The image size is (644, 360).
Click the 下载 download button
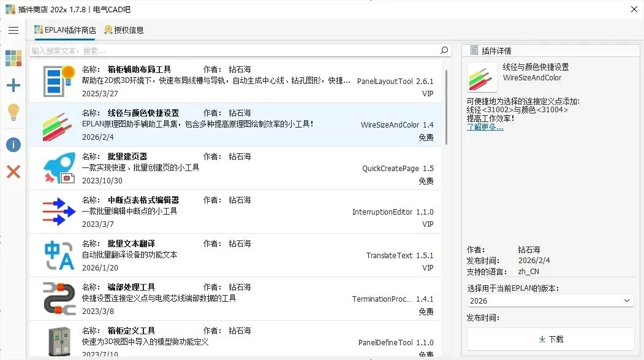551,339
